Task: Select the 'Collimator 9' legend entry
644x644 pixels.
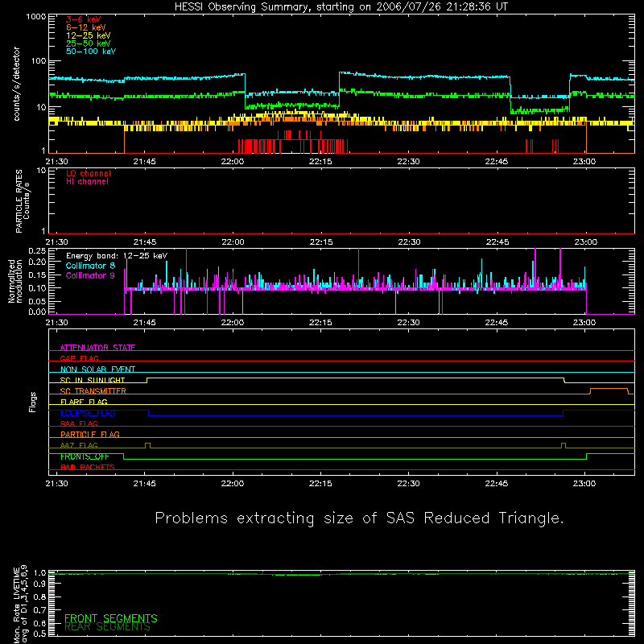Action: pos(90,275)
